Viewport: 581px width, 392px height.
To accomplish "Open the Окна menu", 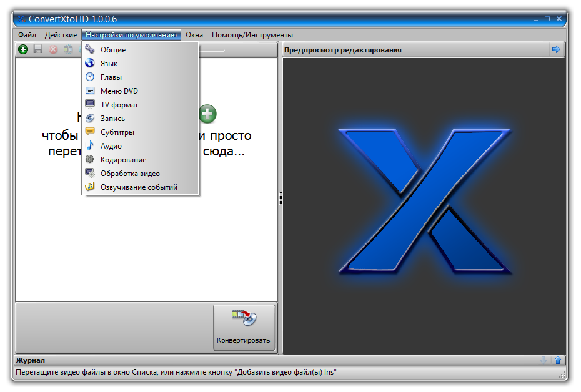I will click(x=194, y=35).
